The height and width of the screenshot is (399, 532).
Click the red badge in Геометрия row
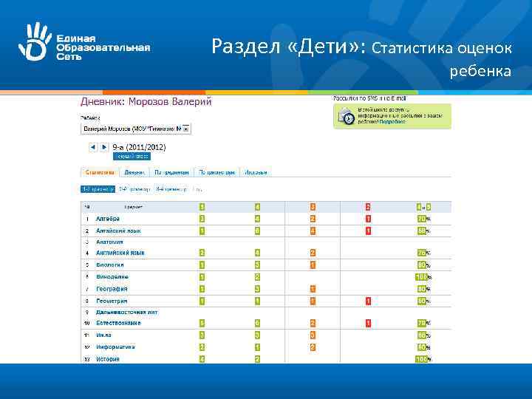[x=368, y=301]
